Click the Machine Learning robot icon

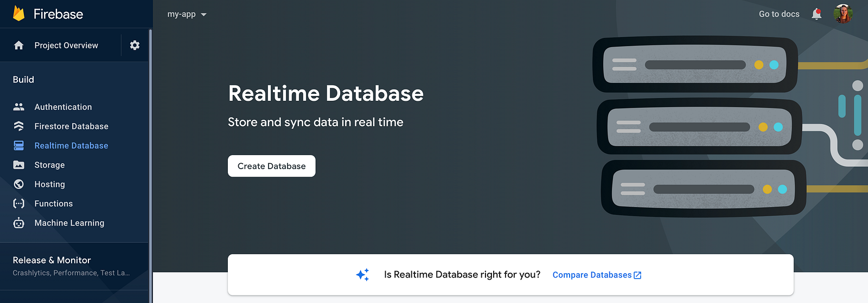tap(18, 223)
